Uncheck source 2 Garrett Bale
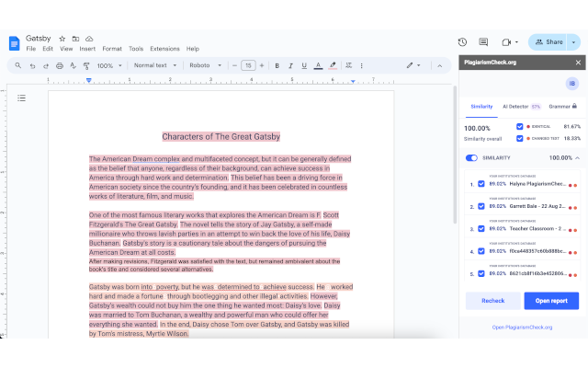 pyautogui.click(x=481, y=206)
